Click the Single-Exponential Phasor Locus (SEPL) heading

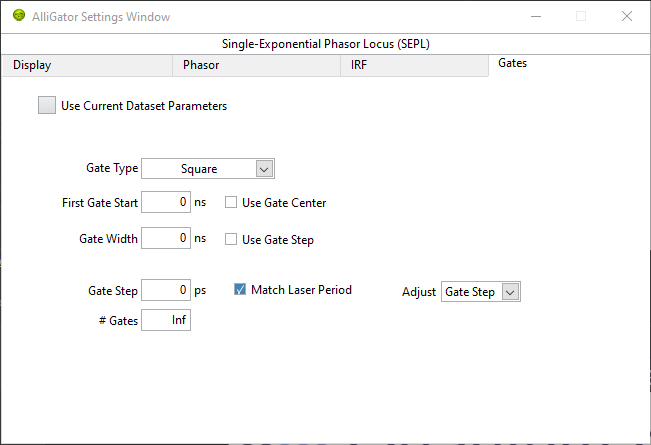click(x=326, y=44)
